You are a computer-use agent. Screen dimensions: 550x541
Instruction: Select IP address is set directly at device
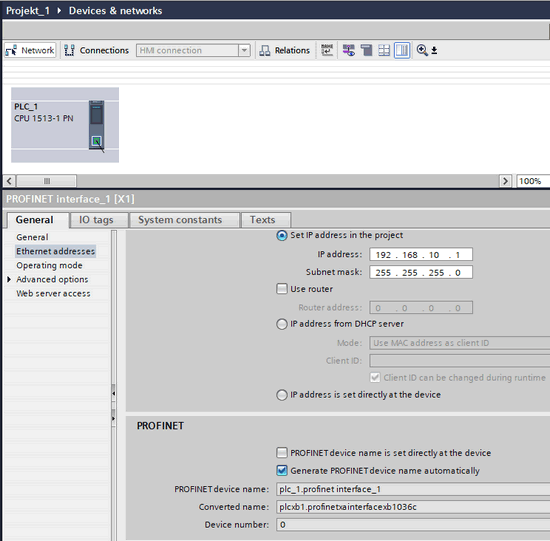coord(282,395)
